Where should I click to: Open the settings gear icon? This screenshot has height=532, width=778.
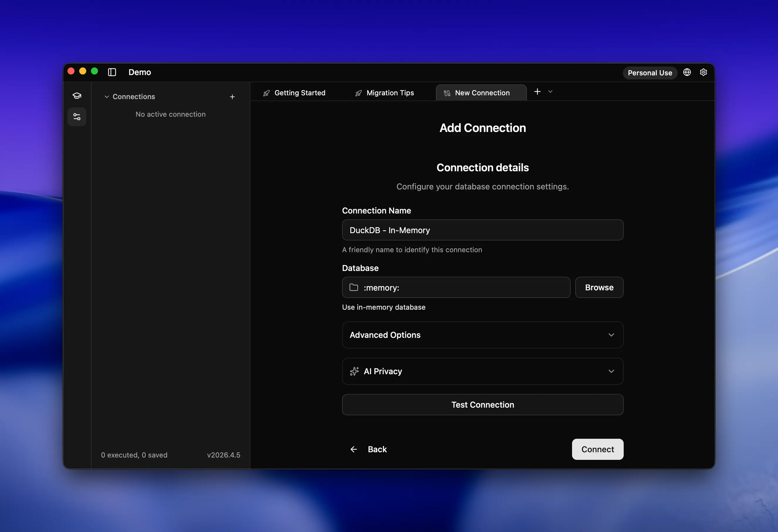(x=703, y=72)
